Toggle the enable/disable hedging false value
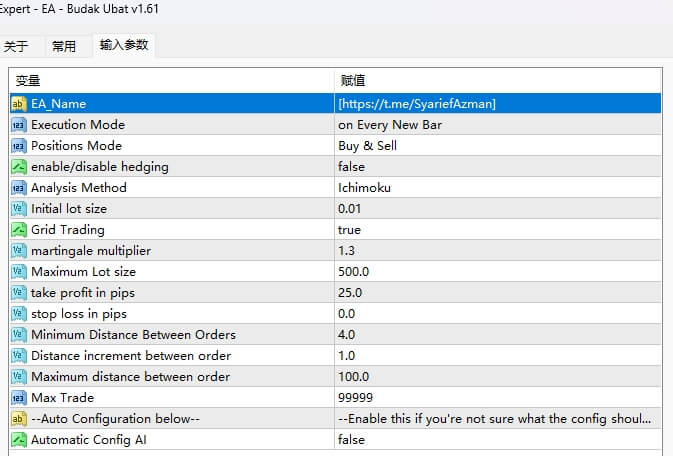 click(352, 167)
